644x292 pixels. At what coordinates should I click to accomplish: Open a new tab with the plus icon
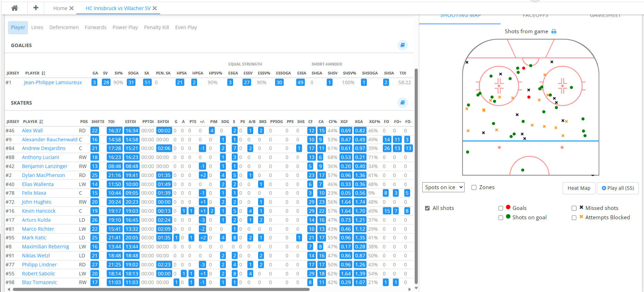pyautogui.click(x=36, y=8)
